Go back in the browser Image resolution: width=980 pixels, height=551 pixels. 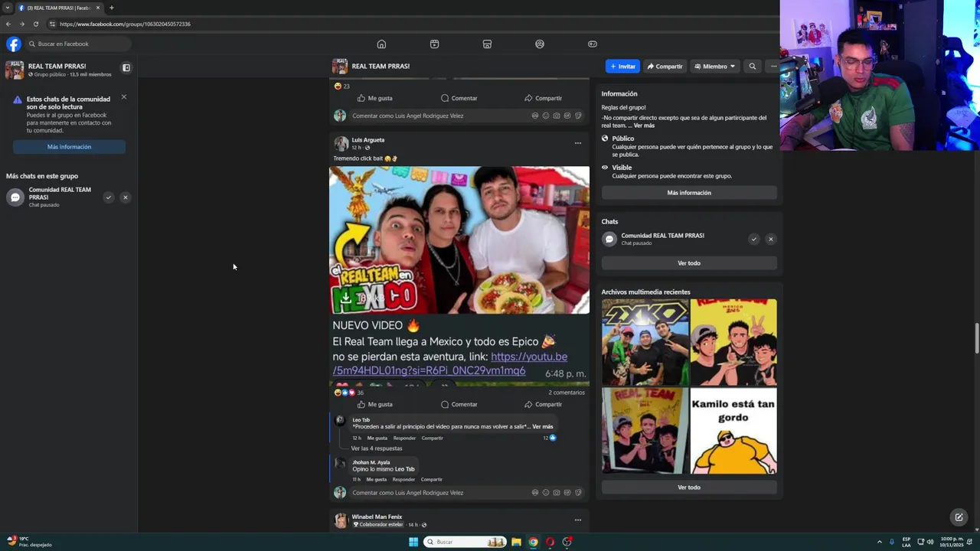click(8, 24)
